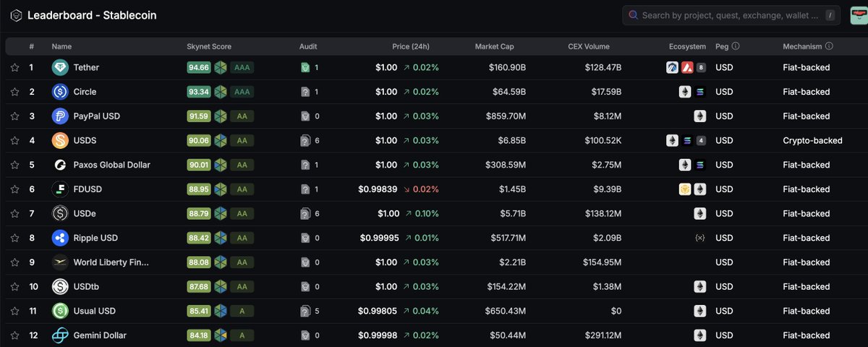Click the FDUSD logo

coord(60,189)
